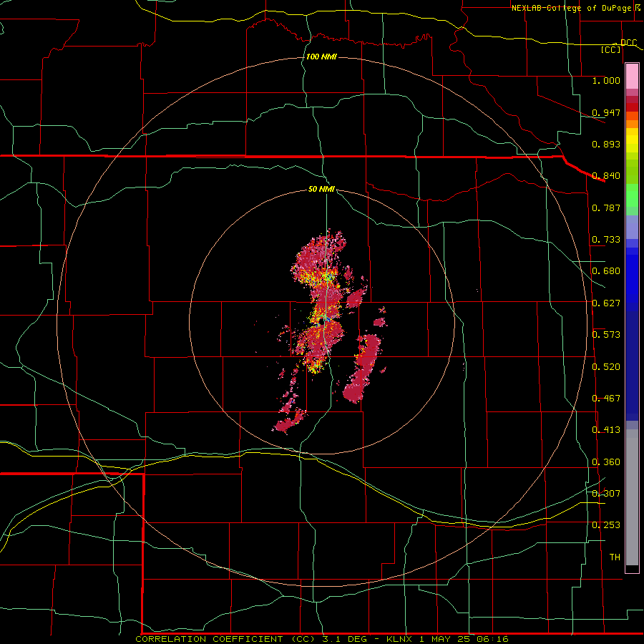Click the 3.1 DEG elevation text
The height and width of the screenshot is (644, 644).
click(x=343, y=639)
